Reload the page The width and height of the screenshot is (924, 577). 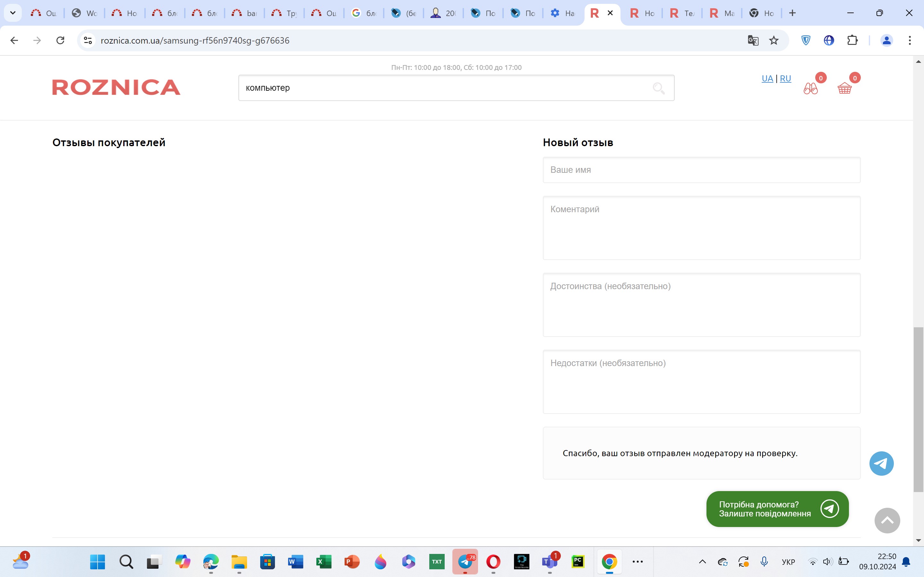tap(60, 40)
